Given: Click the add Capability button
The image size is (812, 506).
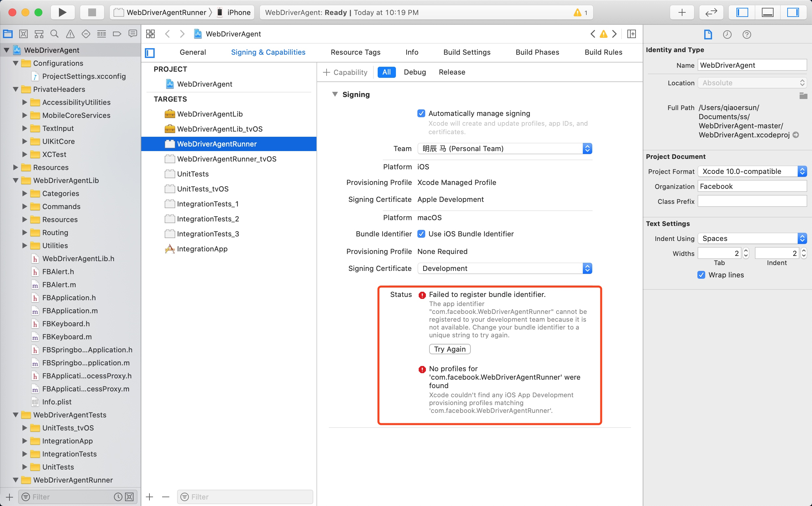Looking at the screenshot, I should (x=345, y=72).
